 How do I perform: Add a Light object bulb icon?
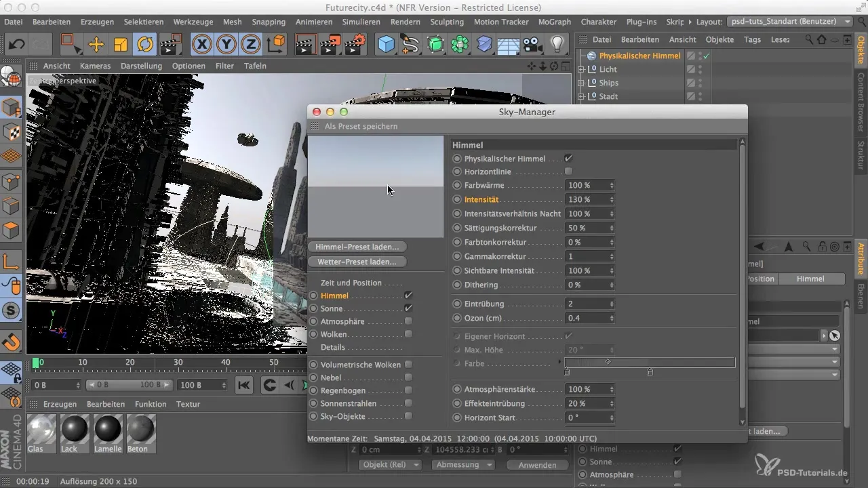point(557,45)
